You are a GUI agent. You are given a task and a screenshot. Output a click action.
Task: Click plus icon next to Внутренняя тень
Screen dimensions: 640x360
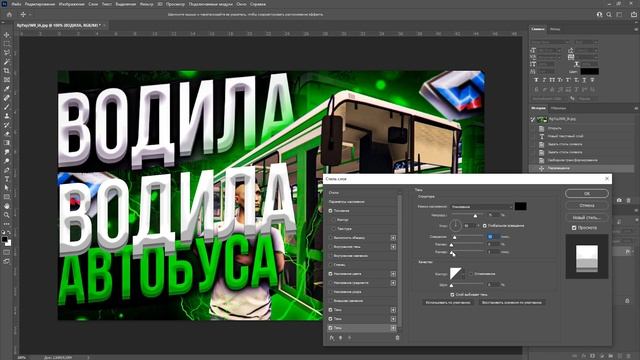click(x=393, y=247)
